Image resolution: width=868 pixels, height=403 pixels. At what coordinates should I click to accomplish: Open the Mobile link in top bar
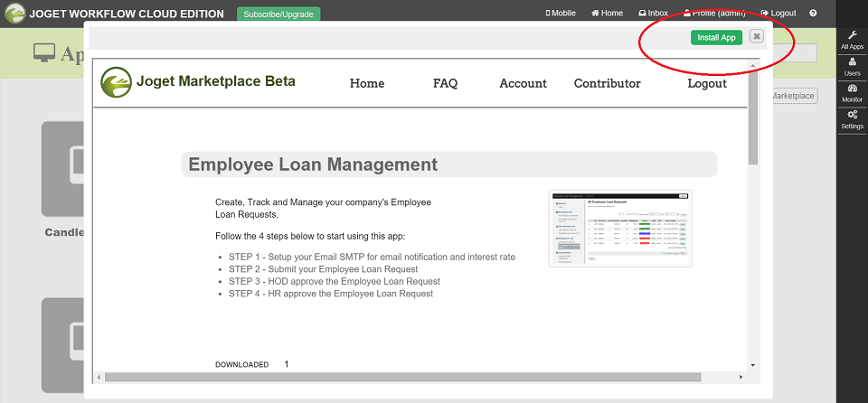click(561, 14)
